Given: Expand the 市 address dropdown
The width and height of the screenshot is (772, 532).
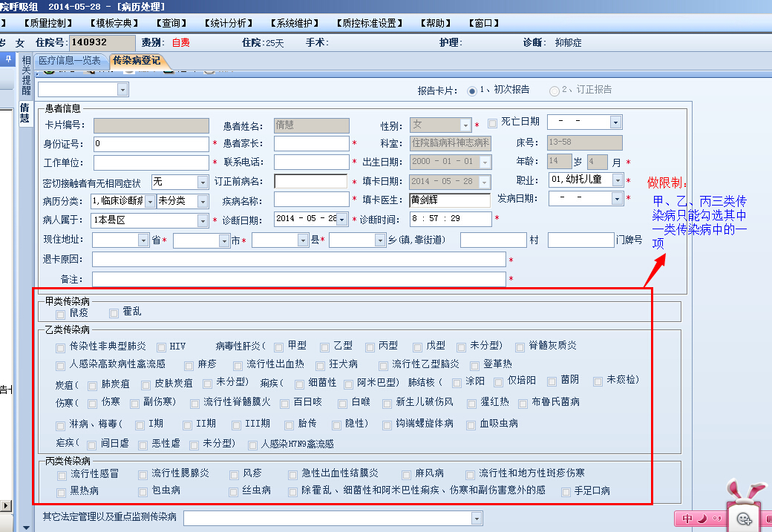Looking at the screenshot, I should [x=224, y=240].
